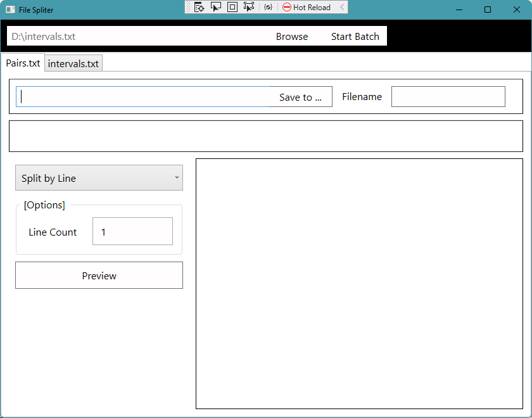This screenshot has height=418, width=532.
Task: Click the Preview button
Action: [99, 275]
